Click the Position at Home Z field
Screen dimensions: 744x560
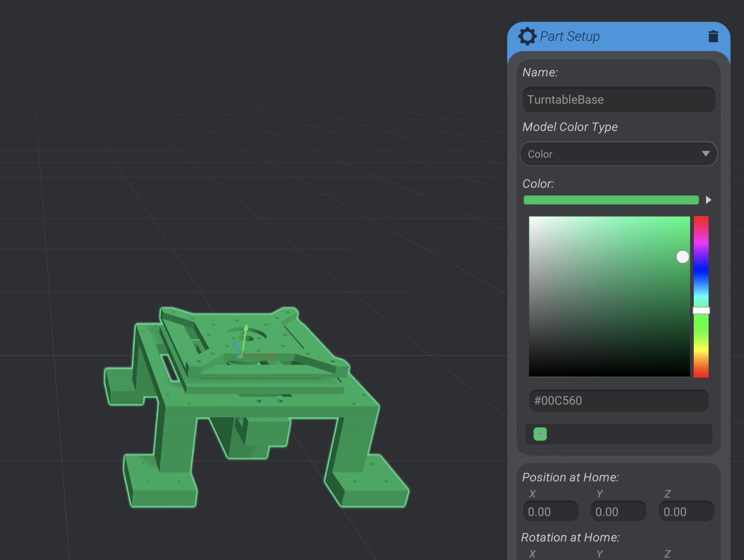click(x=686, y=511)
